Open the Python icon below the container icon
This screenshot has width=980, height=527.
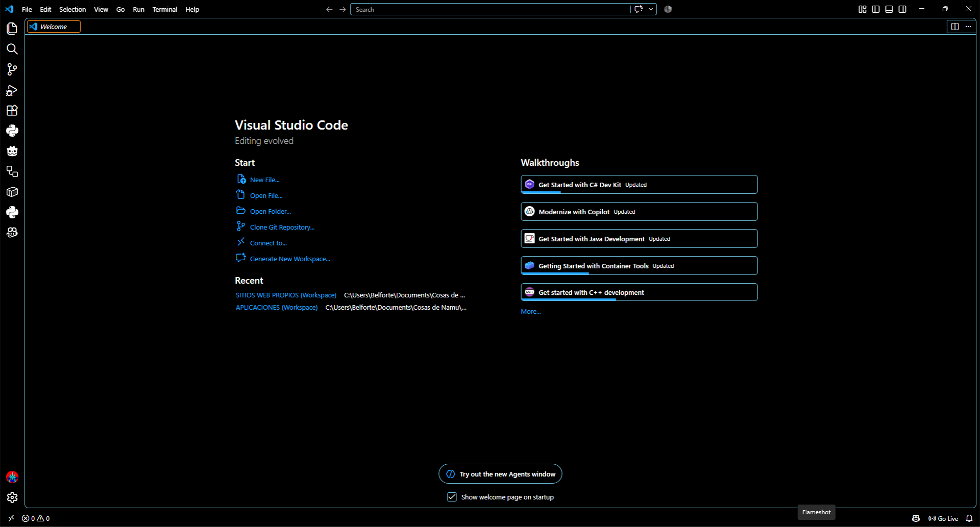point(12,212)
